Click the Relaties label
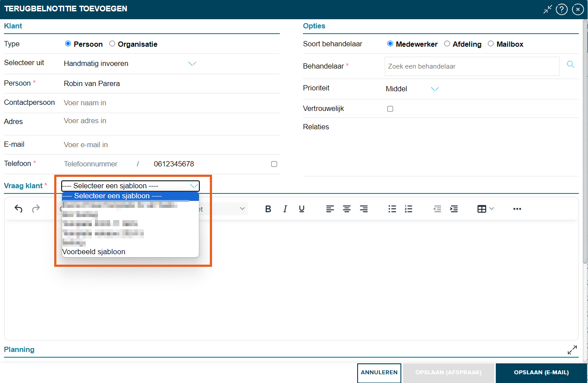Screen dimensions: 588x383 pos(316,127)
